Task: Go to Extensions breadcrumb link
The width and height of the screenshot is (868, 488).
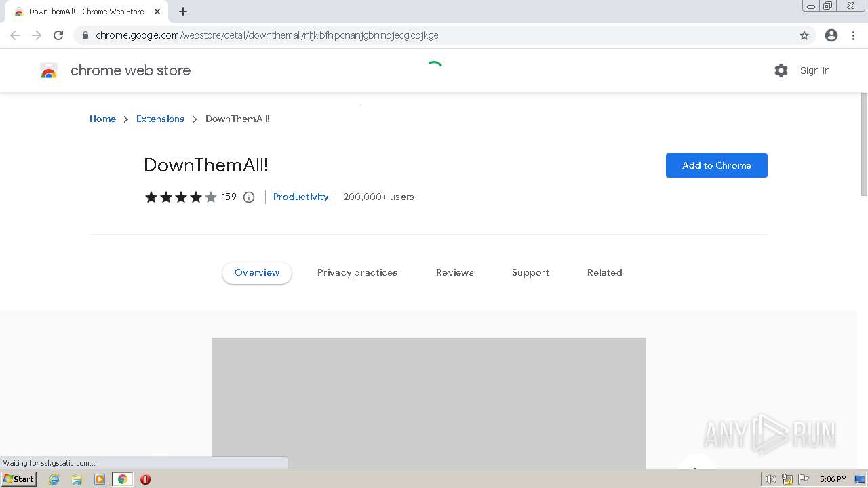Action: pyautogui.click(x=160, y=119)
